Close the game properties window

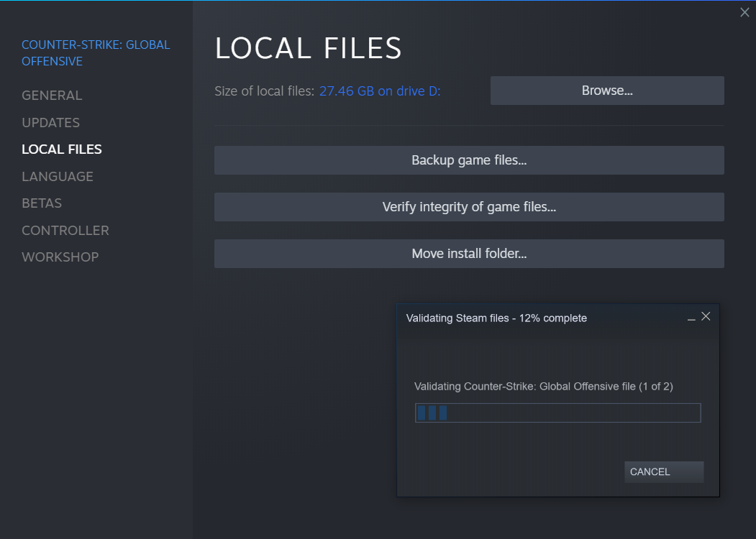744,13
